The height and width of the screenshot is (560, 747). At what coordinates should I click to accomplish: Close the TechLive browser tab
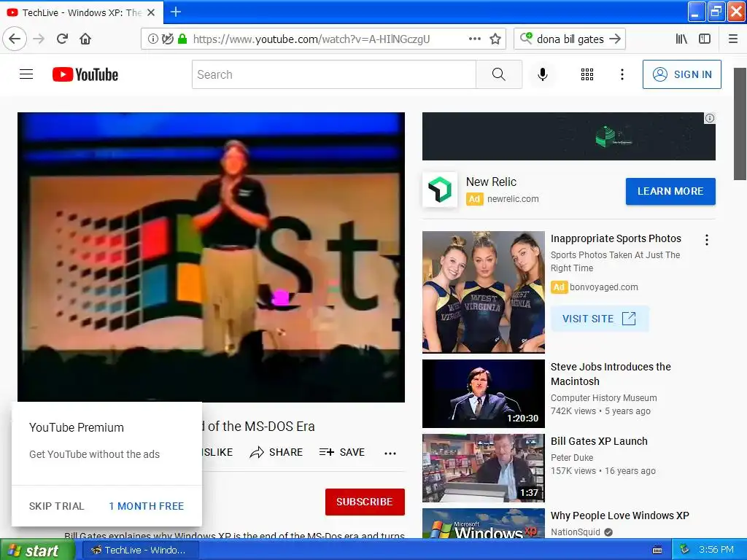tap(151, 12)
